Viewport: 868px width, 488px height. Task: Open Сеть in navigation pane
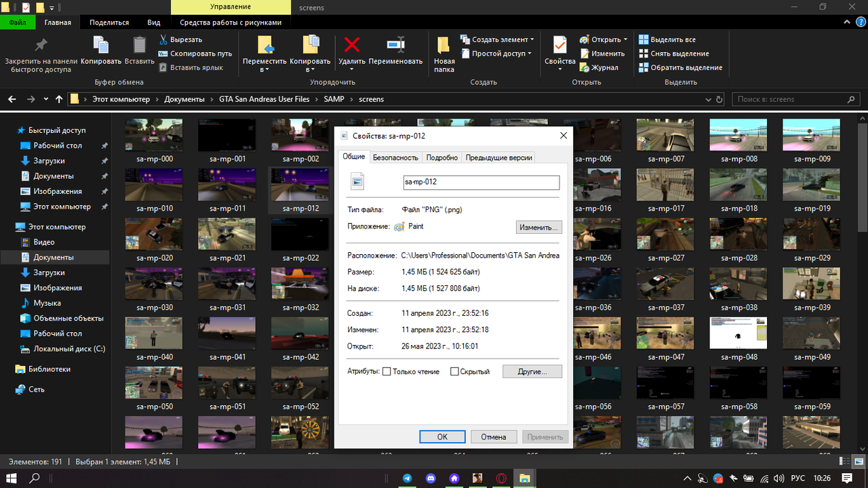click(x=37, y=390)
